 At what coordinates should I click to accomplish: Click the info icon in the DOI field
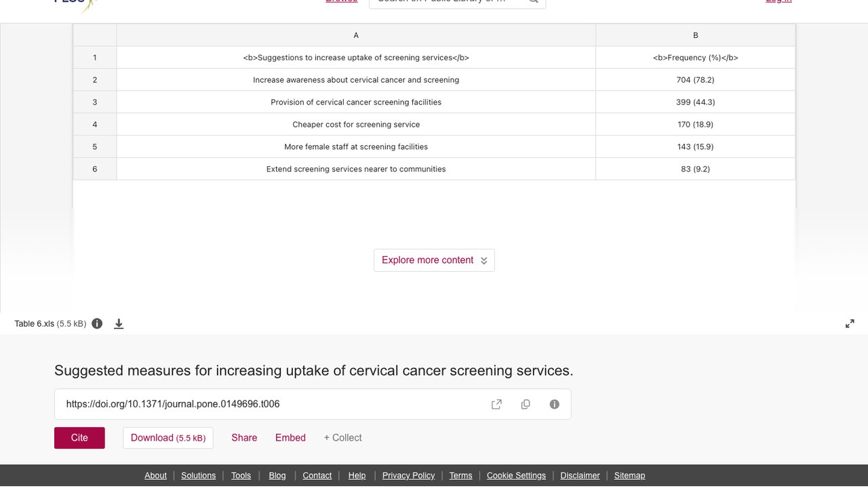[555, 404]
